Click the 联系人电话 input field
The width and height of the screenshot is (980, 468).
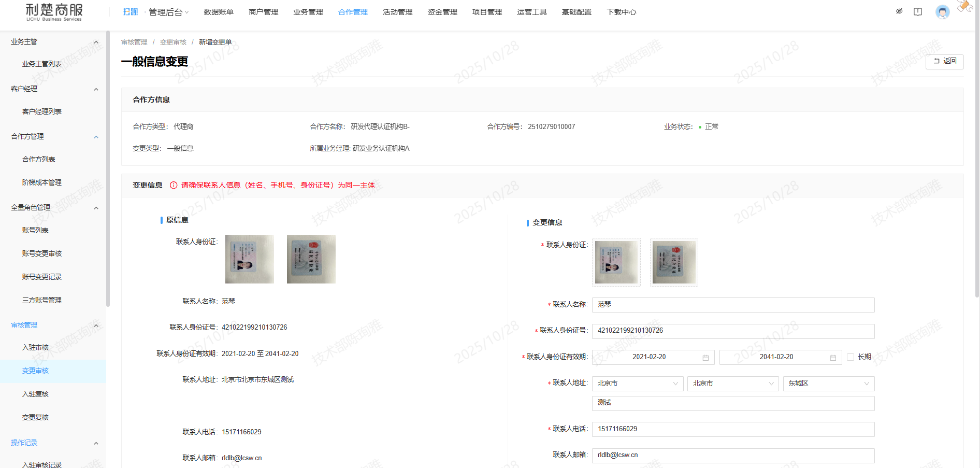click(733, 429)
